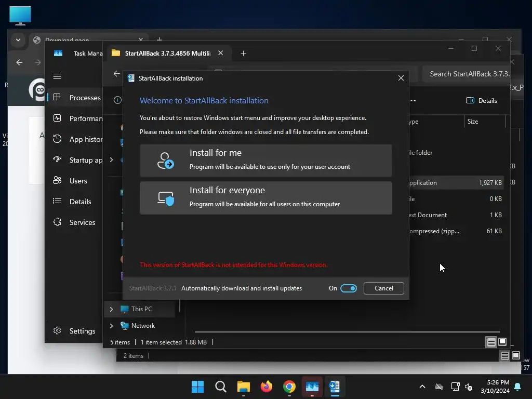Toggle the Details pane button
The height and width of the screenshot is (399, 532).
(481, 100)
